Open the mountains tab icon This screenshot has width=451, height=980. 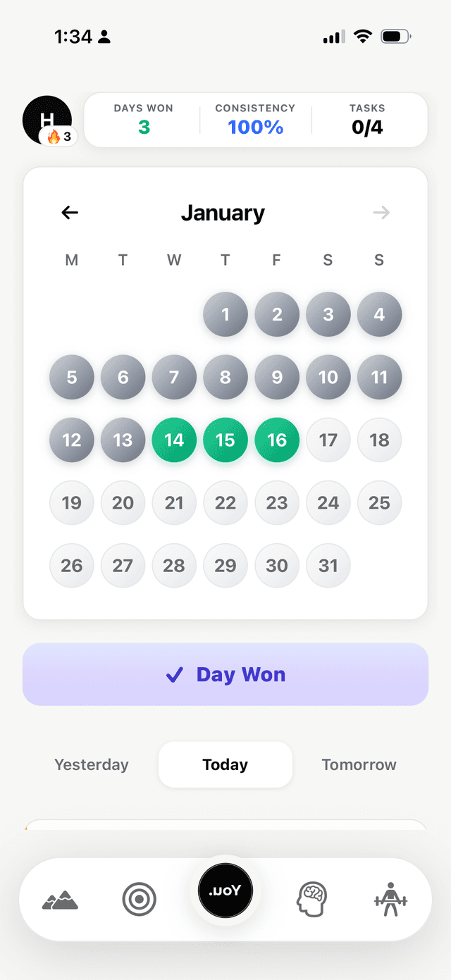tap(60, 900)
